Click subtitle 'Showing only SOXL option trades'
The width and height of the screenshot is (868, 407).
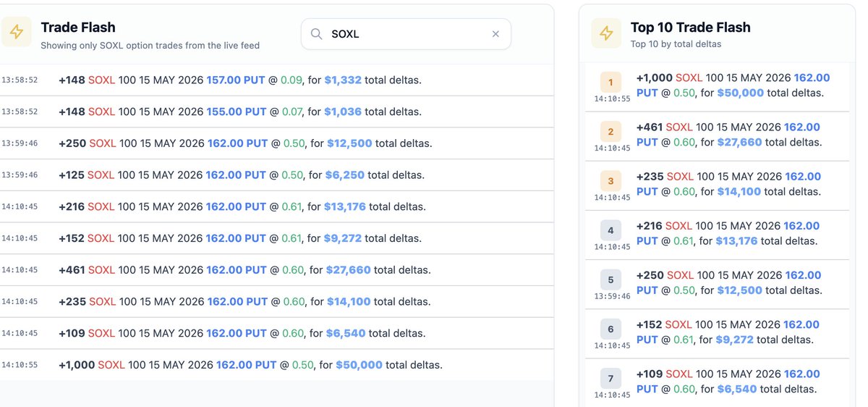[150, 46]
